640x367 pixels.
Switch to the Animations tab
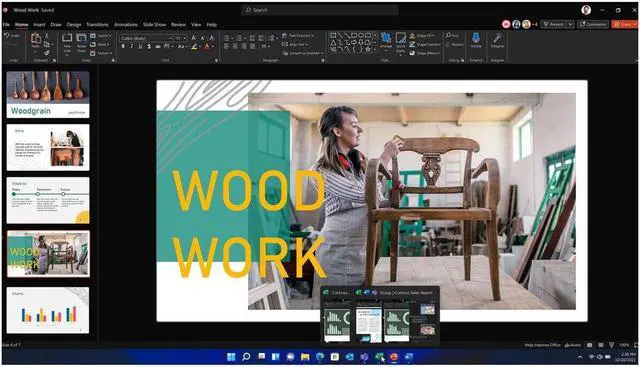coord(126,25)
